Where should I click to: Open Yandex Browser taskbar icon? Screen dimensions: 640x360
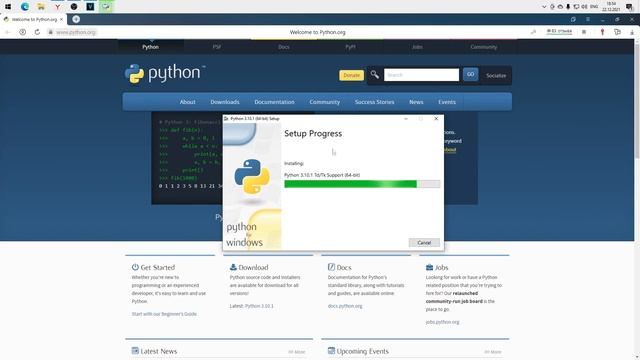coord(58,7)
